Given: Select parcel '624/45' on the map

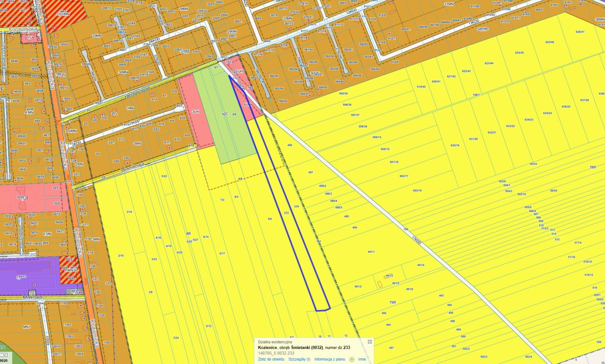Looking at the screenshot, I should coord(519,52).
